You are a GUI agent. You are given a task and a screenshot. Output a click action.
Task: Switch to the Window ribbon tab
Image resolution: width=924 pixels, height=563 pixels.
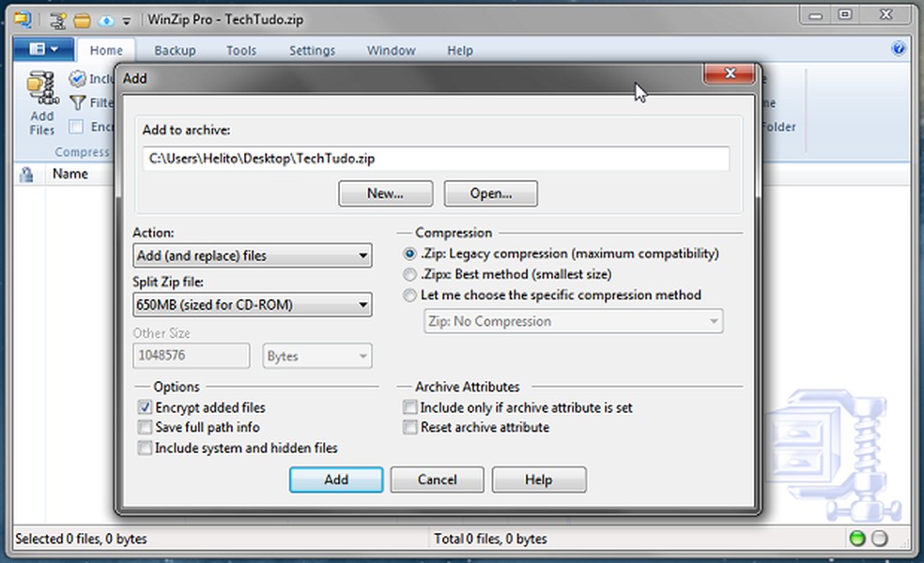pyautogui.click(x=392, y=51)
